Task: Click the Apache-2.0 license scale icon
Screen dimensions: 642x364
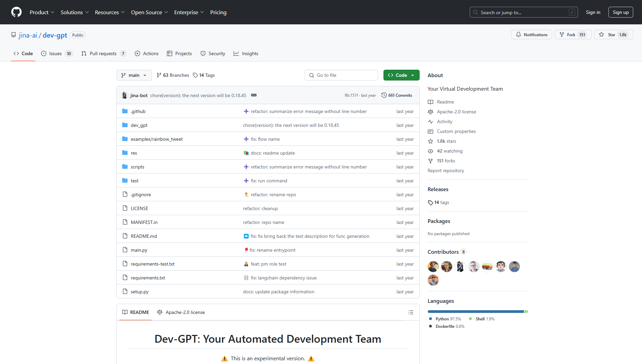Action: point(430,112)
